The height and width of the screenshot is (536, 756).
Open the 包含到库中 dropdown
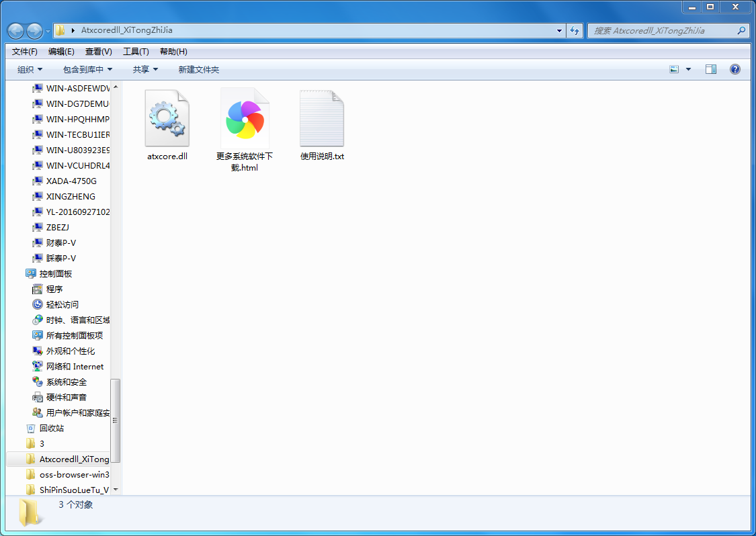[88, 69]
